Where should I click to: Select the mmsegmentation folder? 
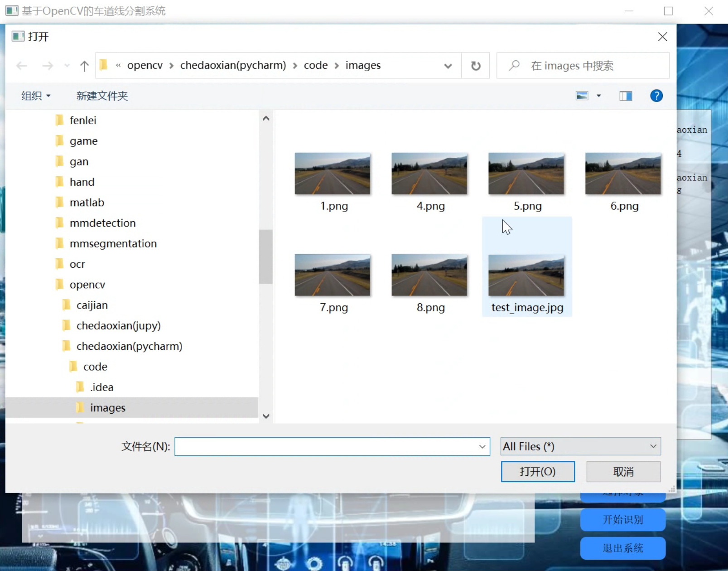[x=113, y=243]
